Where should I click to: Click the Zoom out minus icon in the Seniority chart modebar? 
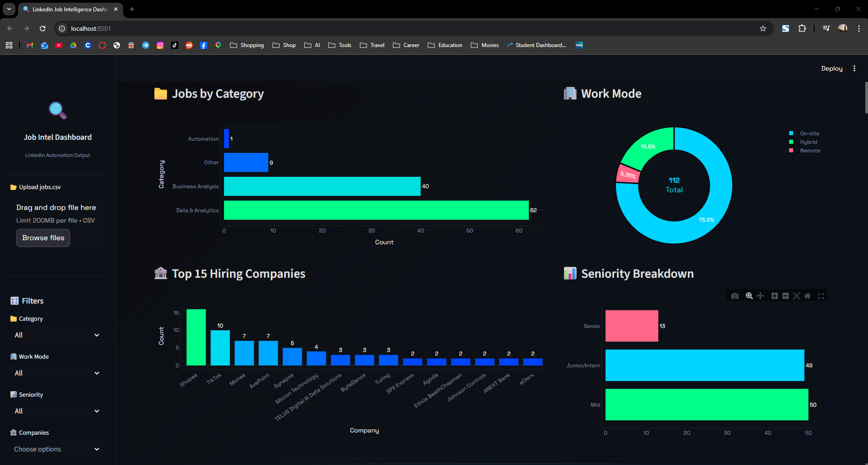pos(786,296)
